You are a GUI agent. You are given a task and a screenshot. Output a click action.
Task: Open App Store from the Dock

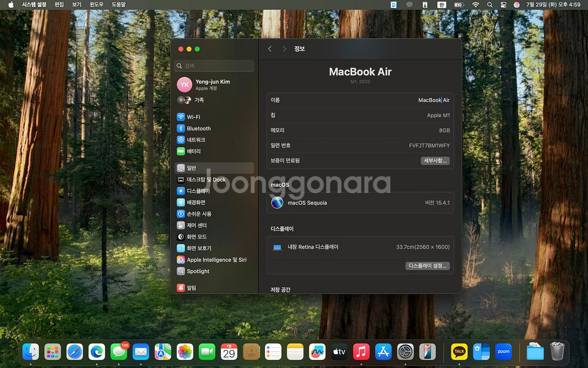click(x=383, y=352)
